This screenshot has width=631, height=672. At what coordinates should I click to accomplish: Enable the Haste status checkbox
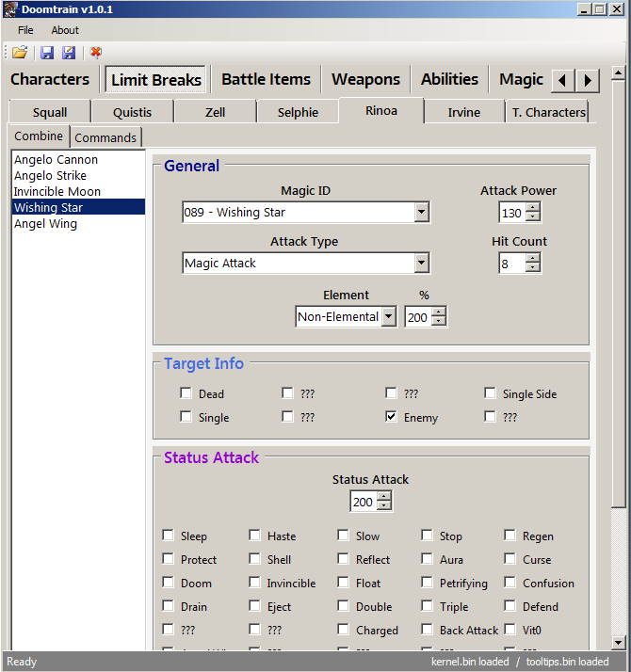click(x=254, y=536)
